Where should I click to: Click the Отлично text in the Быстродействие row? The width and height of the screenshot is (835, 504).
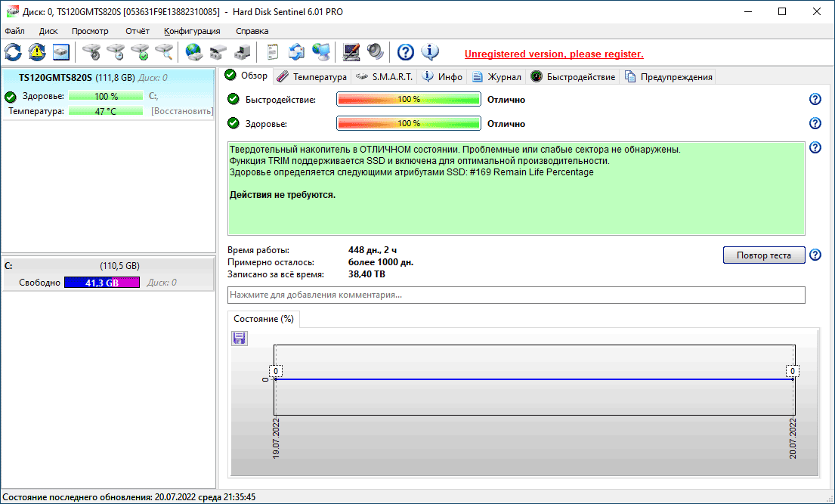click(x=506, y=100)
